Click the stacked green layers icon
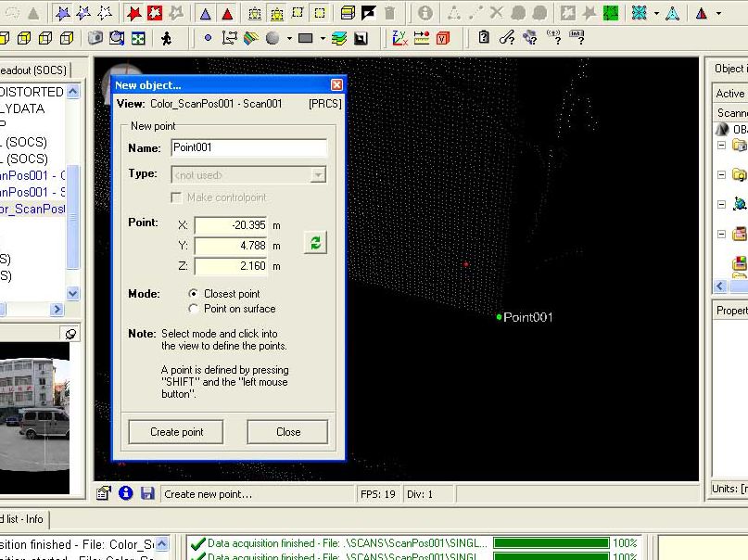The image size is (748, 560). (x=339, y=38)
